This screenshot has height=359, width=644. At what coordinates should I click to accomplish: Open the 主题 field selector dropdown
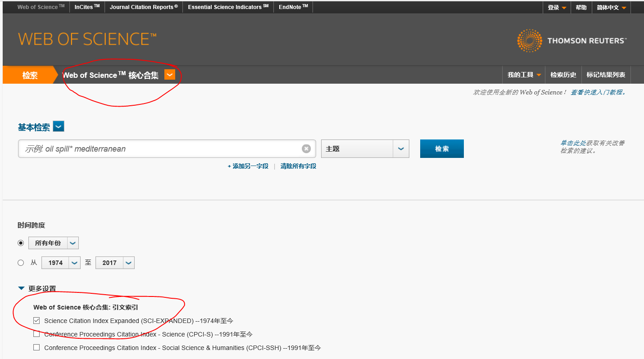point(365,148)
